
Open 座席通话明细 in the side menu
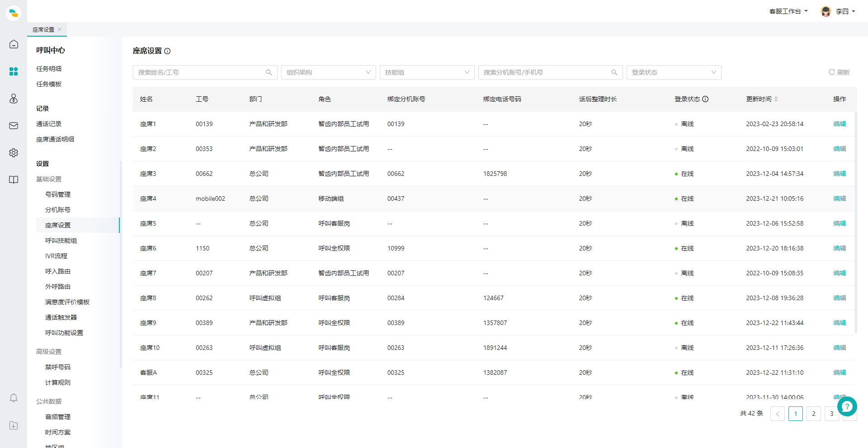coord(55,139)
